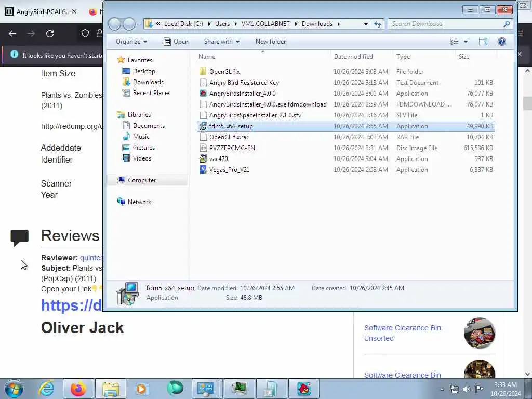Show the preview pane icon

pos(483,42)
